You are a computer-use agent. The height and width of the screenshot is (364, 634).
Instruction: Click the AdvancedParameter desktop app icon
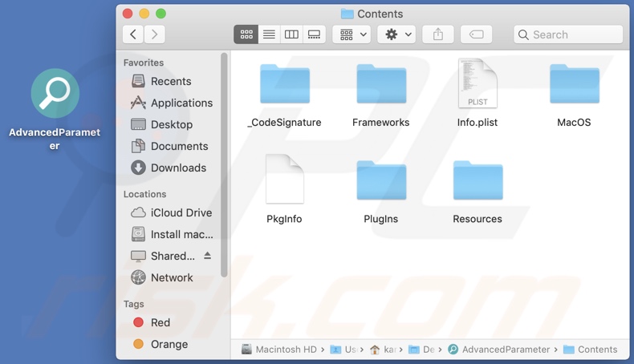coord(55,93)
